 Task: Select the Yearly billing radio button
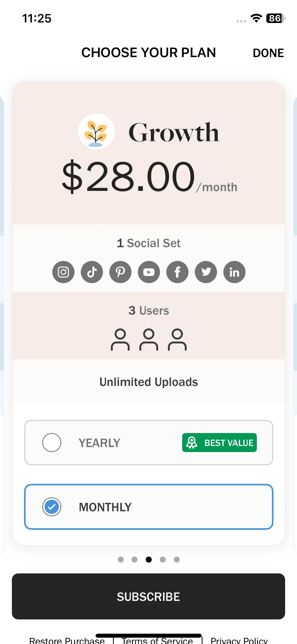pos(52,443)
